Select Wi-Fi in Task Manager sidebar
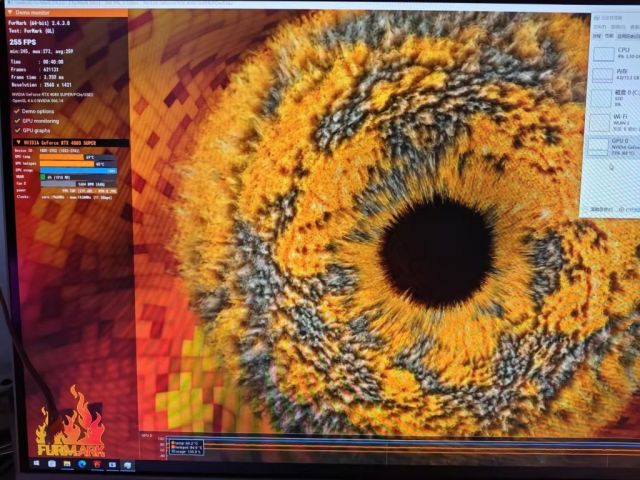The width and height of the screenshot is (640, 480). [616, 122]
